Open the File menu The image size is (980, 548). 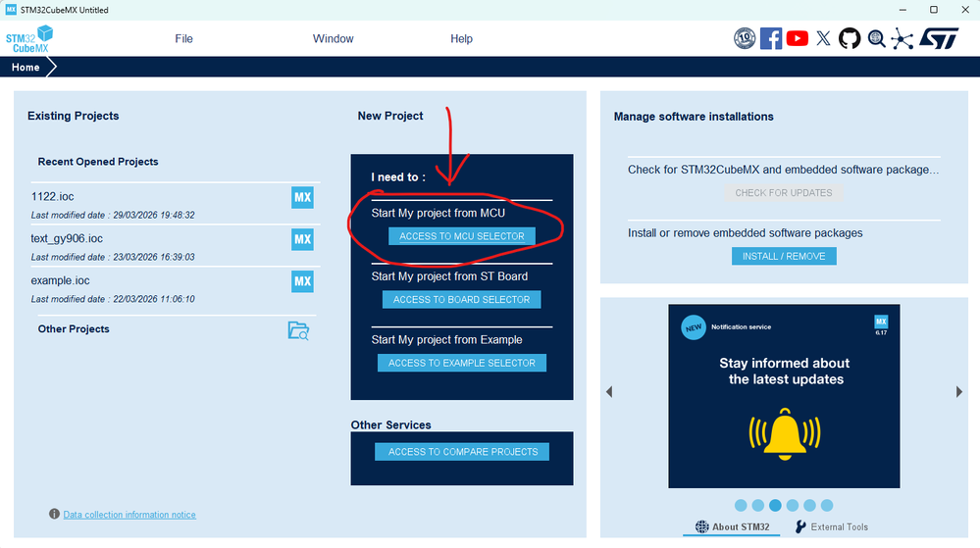183,39
